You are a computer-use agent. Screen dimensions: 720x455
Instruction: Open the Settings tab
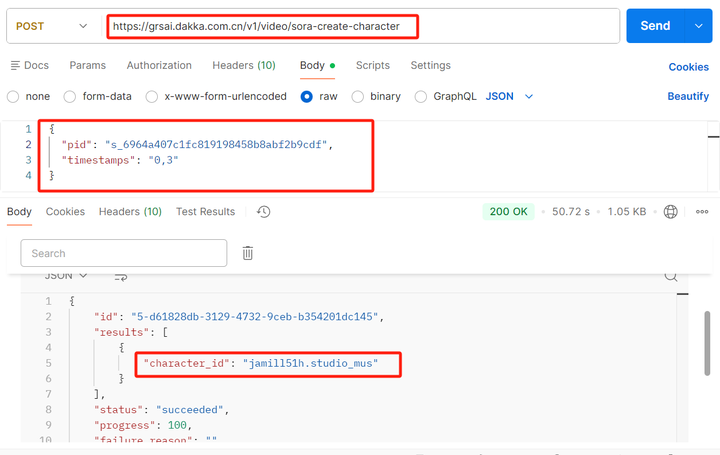tap(430, 65)
